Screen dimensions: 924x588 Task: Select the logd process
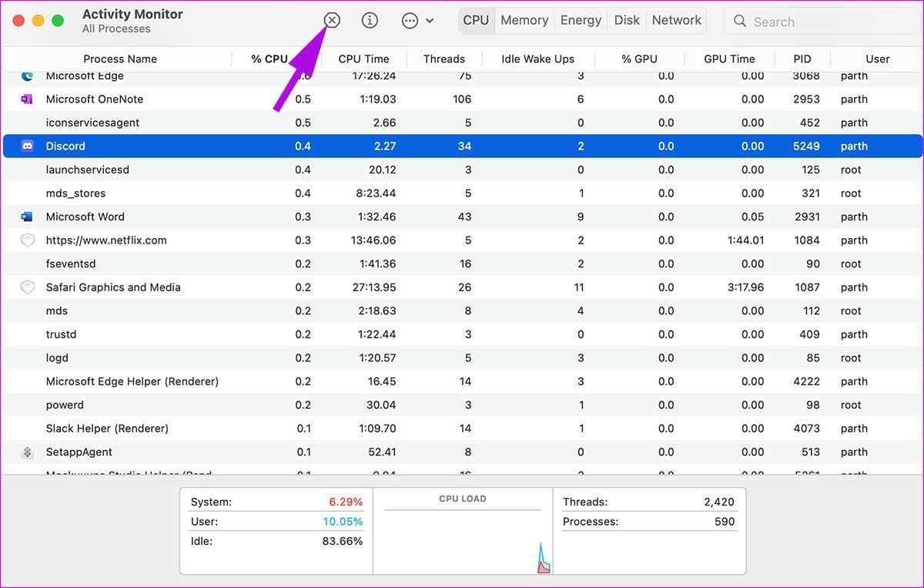coord(57,358)
